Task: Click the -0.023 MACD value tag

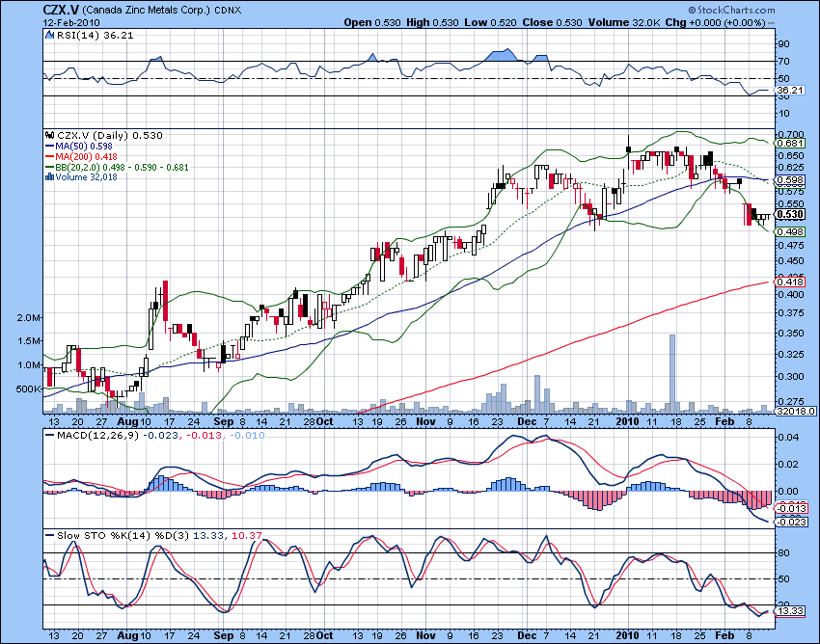Action: [792, 522]
